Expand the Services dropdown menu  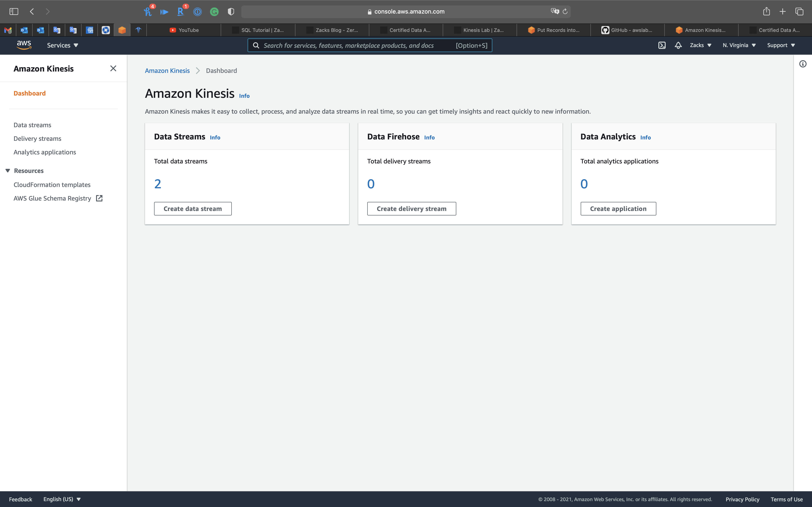coord(62,45)
